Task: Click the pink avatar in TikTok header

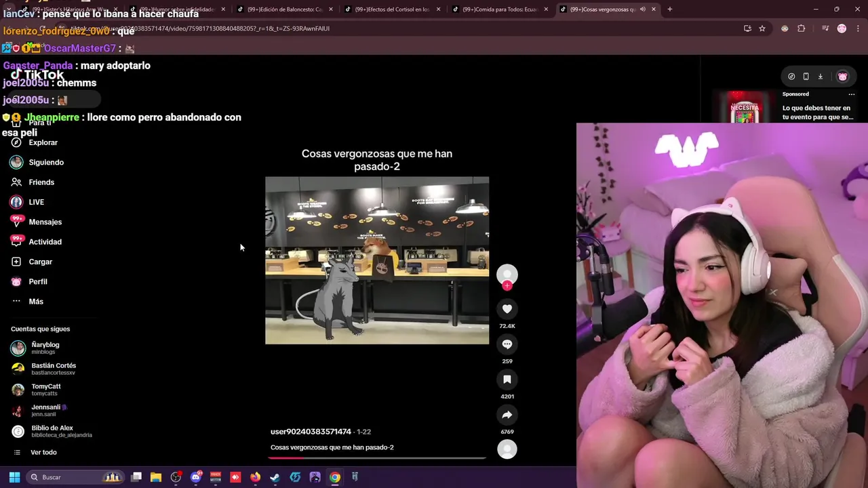Action: coord(842,77)
